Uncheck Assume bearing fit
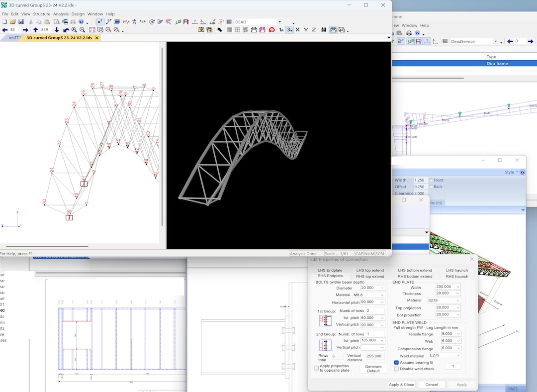The width and height of the screenshot is (537, 392). tap(396, 363)
